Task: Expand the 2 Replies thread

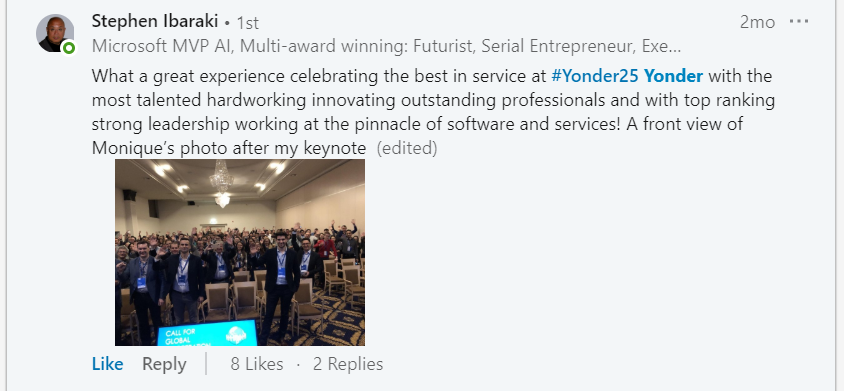Action: click(x=348, y=364)
